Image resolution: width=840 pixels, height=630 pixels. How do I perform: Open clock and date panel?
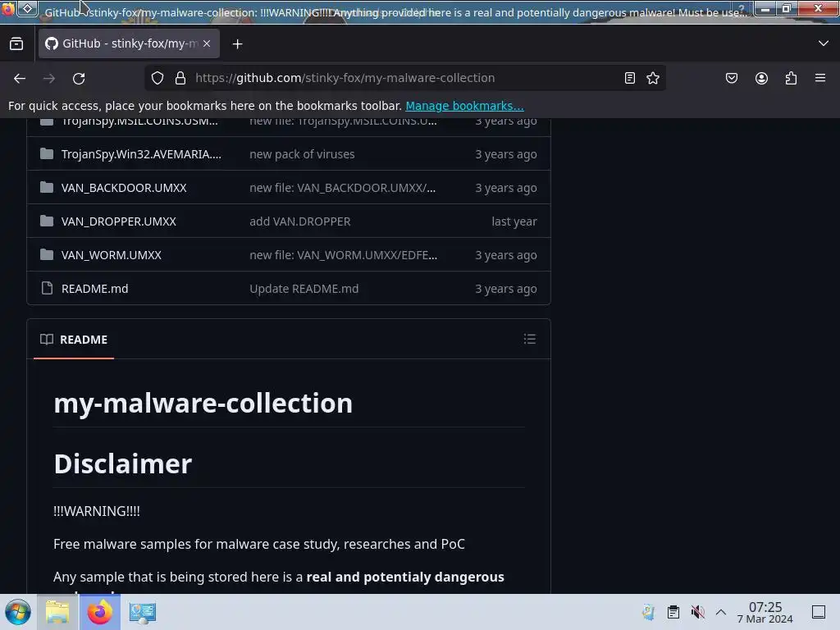(x=765, y=612)
